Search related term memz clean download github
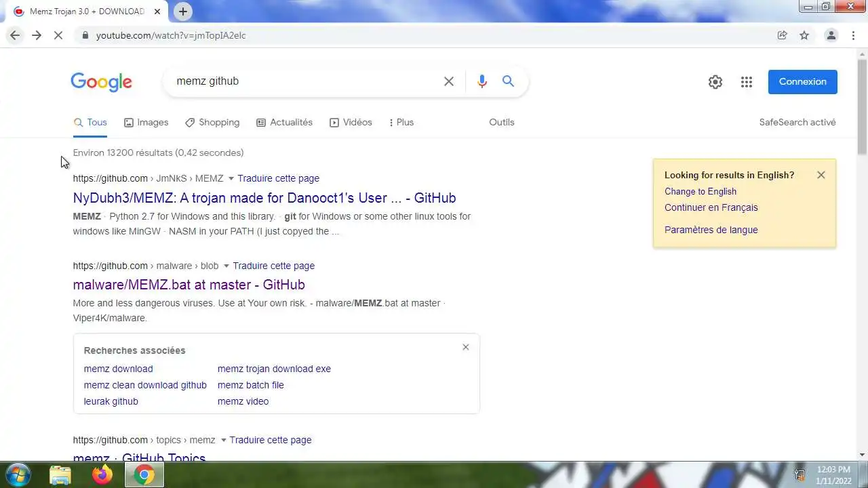The height and width of the screenshot is (488, 868). tap(145, 386)
